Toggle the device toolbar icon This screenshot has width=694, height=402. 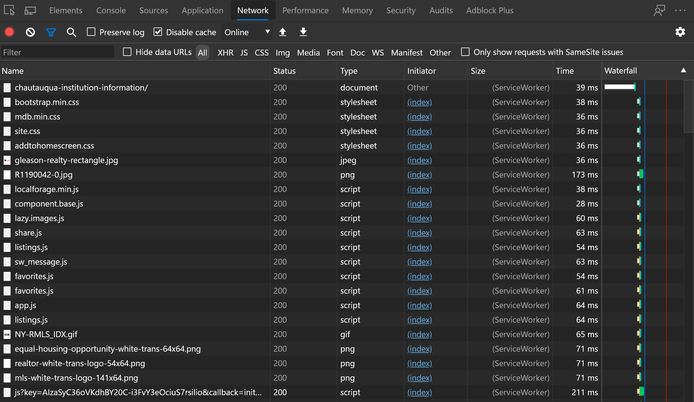pos(30,10)
